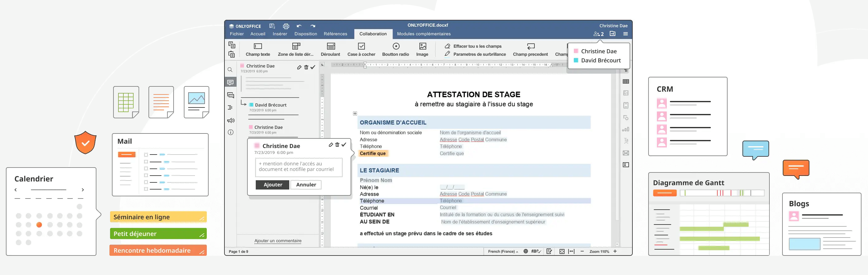
Task: Go to next month in Calendrier
Action: coord(82,190)
